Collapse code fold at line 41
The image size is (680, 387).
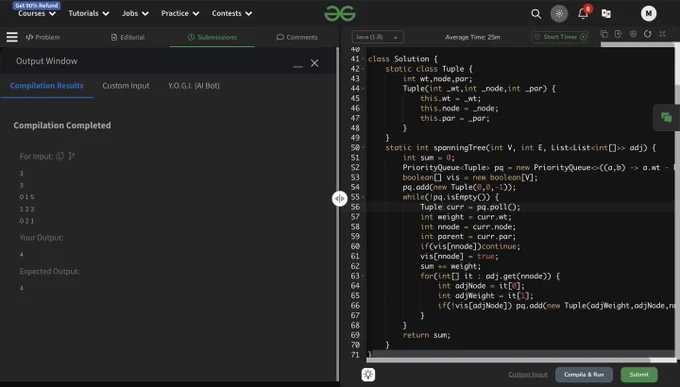pyautogui.click(x=363, y=59)
